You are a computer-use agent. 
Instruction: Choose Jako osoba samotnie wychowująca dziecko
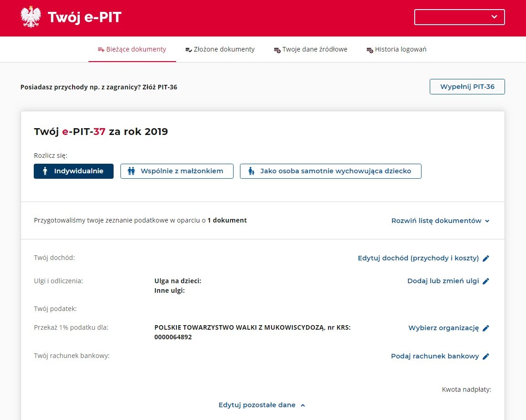click(330, 171)
